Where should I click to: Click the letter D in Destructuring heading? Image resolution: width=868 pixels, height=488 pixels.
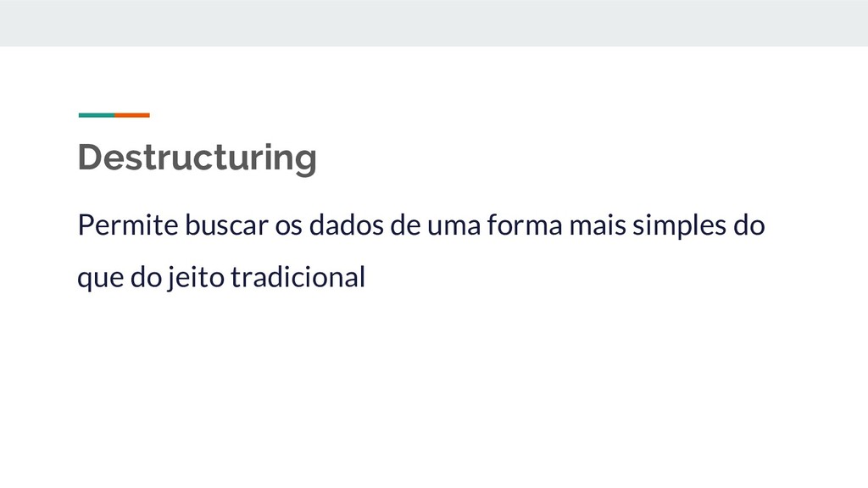click(91, 157)
